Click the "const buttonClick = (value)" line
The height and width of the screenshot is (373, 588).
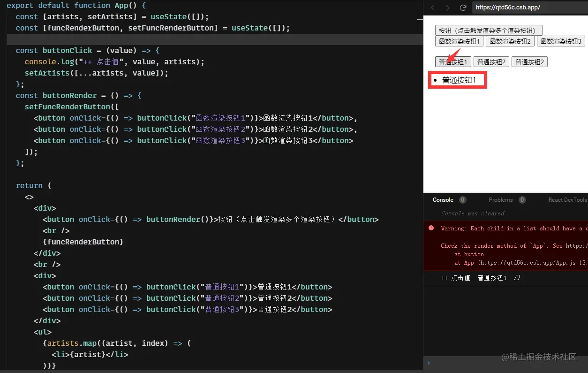pos(88,51)
